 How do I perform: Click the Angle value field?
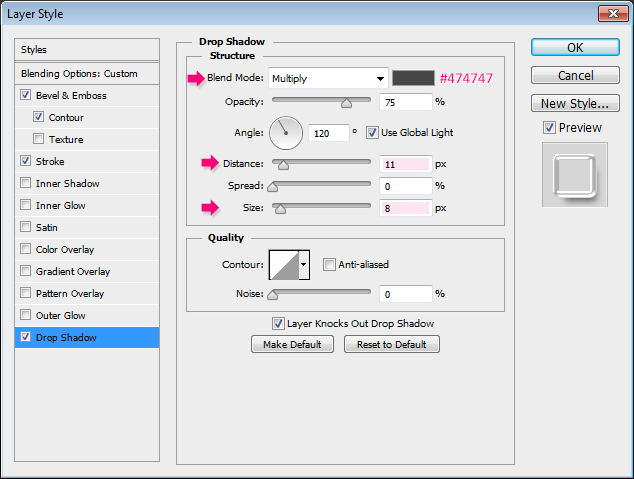coord(328,133)
